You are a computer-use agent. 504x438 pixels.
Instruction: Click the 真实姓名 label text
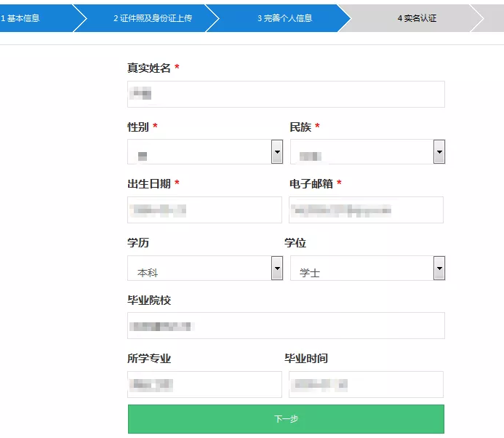tap(149, 68)
